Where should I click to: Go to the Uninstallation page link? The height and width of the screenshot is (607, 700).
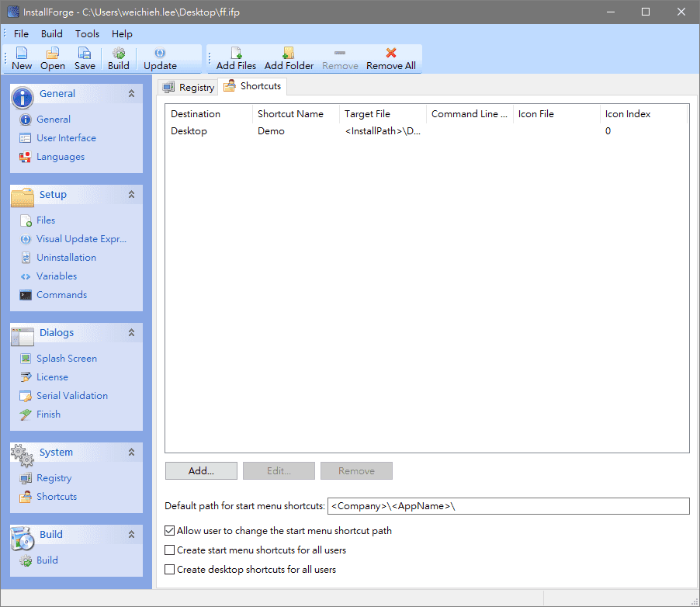[66, 258]
